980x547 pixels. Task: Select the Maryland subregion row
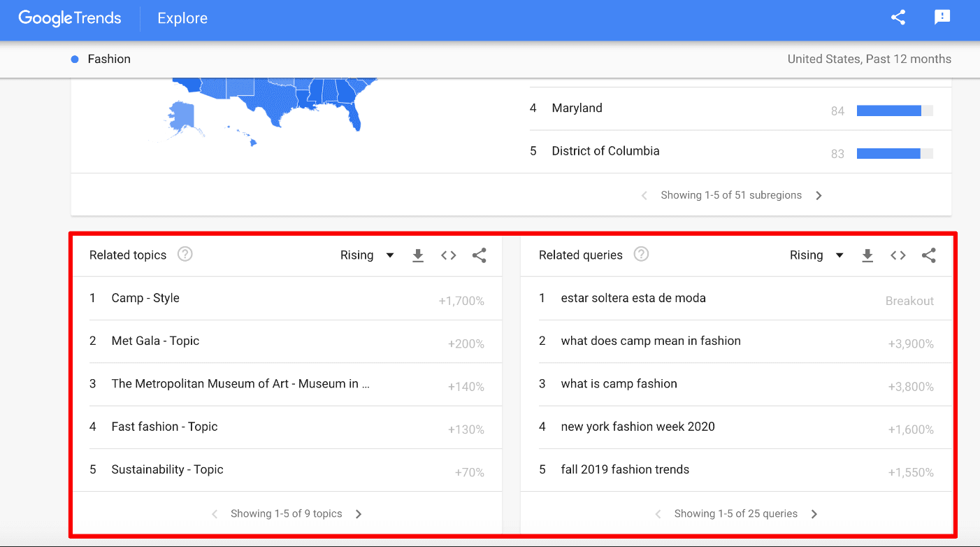tap(740, 109)
